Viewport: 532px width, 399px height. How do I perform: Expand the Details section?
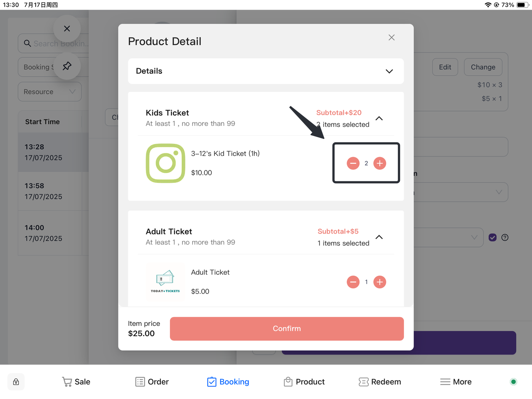tap(389, 71)
